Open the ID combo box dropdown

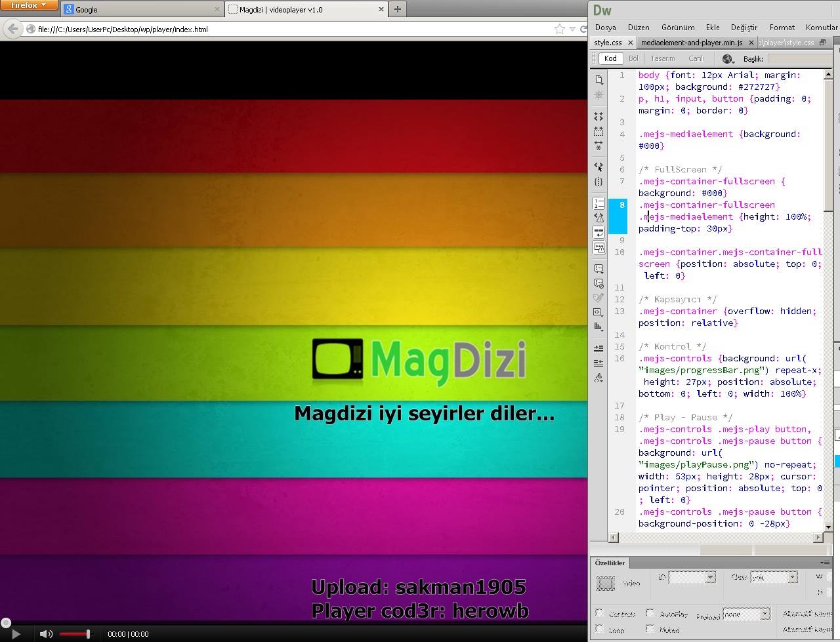(692, 577)
